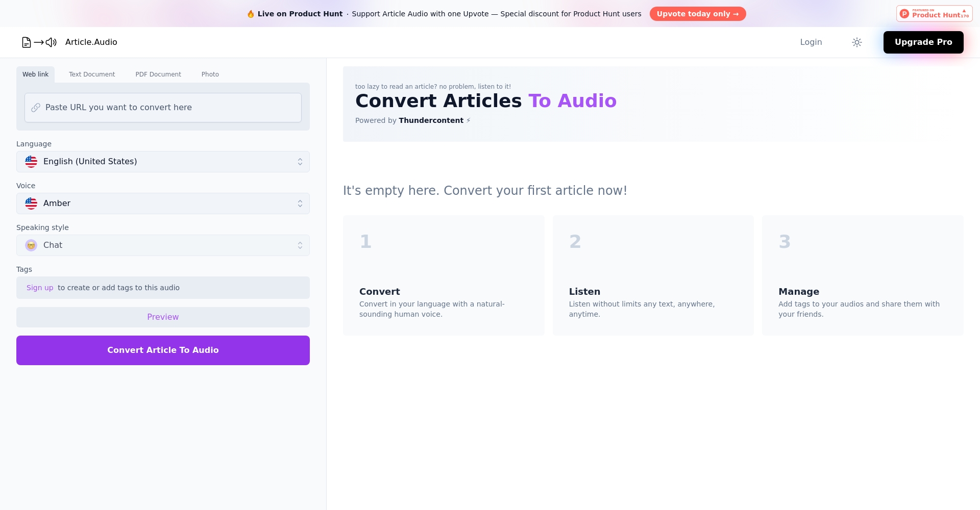
Task: Click the Paste URL input field
Action: (x=163, y=107)
